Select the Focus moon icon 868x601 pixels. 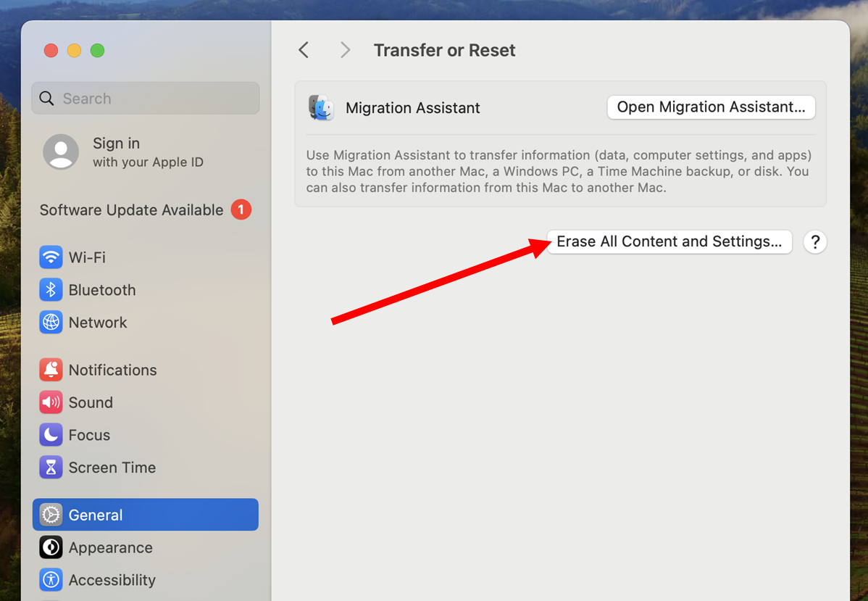pyautogui.click(x=51, y=435)
